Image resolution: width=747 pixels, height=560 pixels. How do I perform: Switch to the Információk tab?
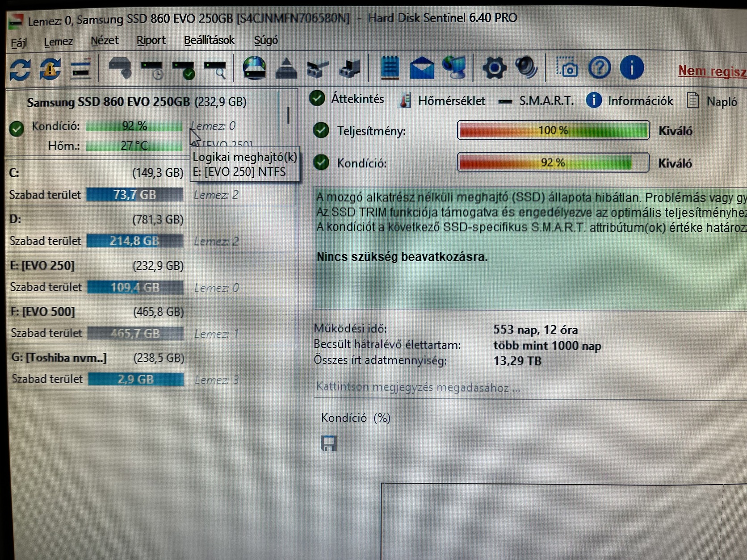(x=629, y=100)
